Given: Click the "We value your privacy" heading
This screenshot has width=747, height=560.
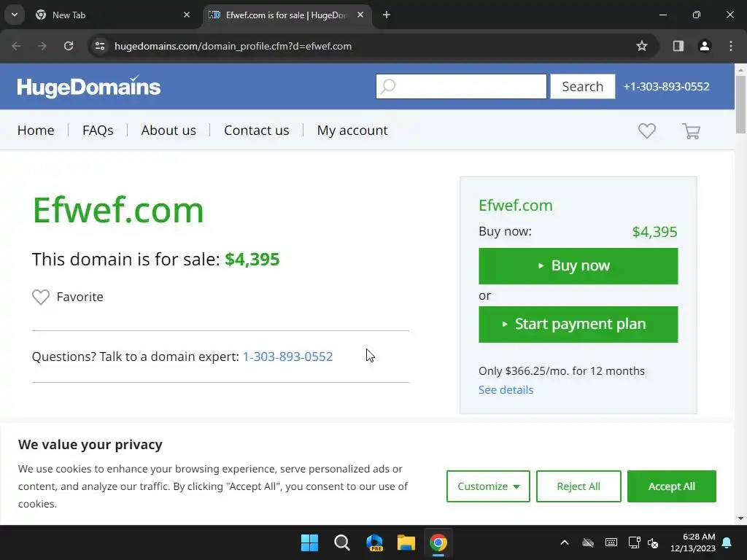Looking at the screenshot, I should (x=90, y=445).
